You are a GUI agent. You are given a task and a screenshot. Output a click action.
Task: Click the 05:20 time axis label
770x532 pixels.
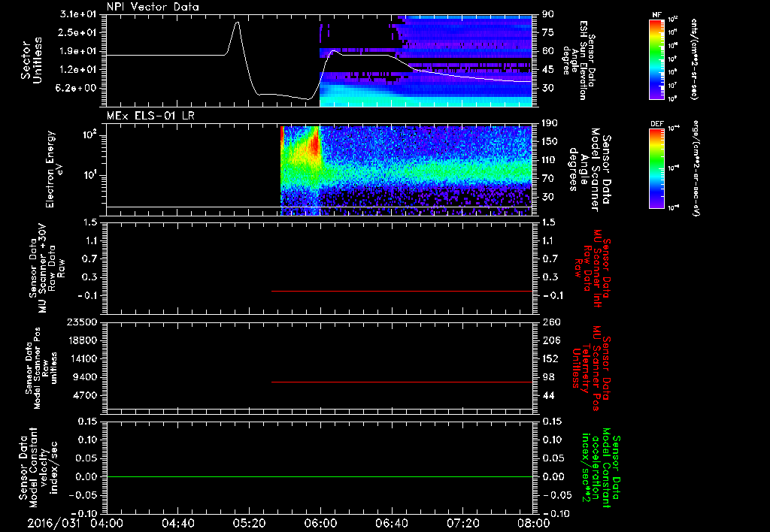[x=250, y=523]
